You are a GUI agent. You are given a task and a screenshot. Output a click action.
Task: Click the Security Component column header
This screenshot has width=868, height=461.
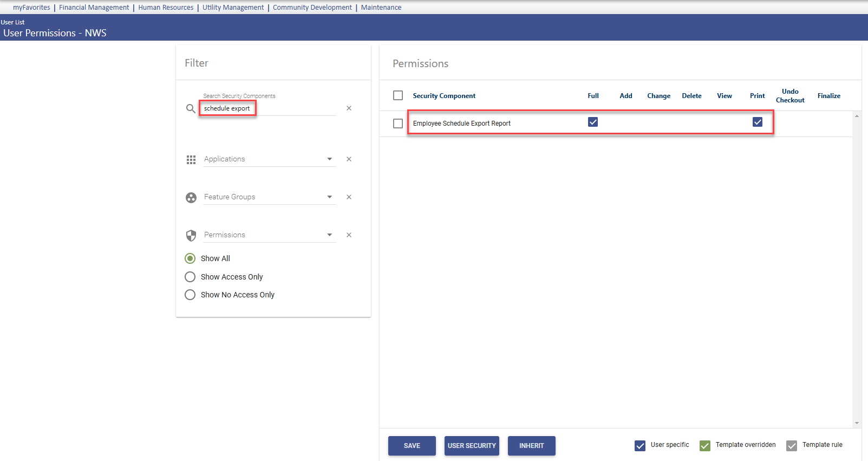[444, 96]
